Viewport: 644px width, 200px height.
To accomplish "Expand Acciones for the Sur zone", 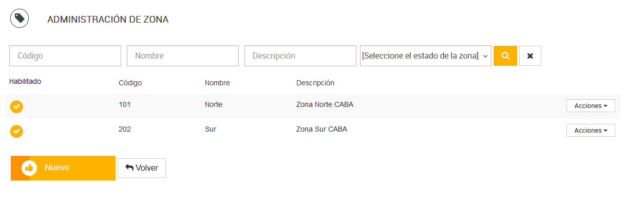I will 591,130.
